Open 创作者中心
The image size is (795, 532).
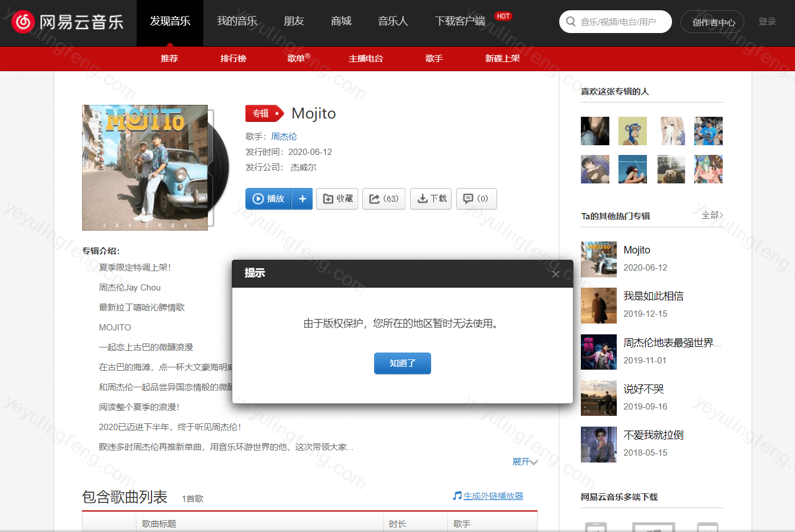(x=712, y=22)
